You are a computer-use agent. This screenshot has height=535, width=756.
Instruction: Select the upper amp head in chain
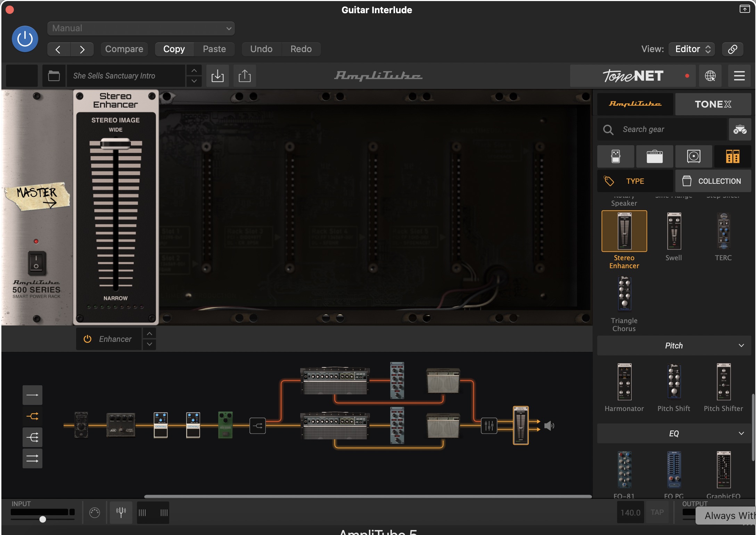pyautogui.click(x=335, y=381)
